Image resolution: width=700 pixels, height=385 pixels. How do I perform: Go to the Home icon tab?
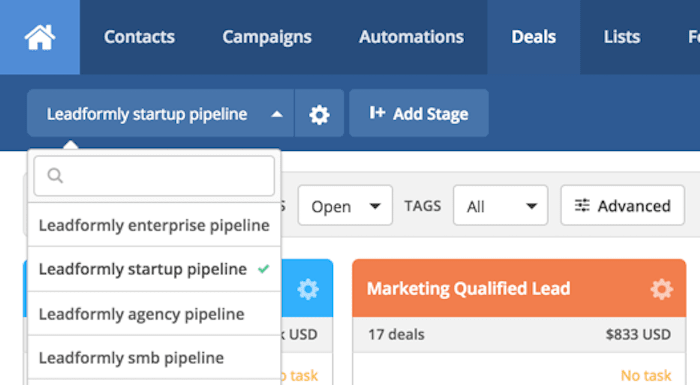(x=40, y=37)
